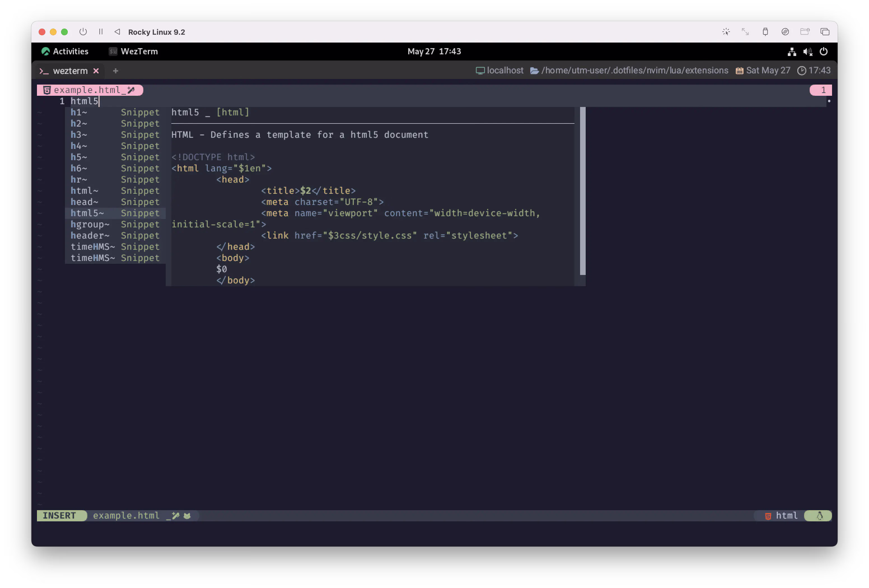This screenshot has width=869, height=588.
Task: Open a new WezTerm tab
Action: coord(115,71)
